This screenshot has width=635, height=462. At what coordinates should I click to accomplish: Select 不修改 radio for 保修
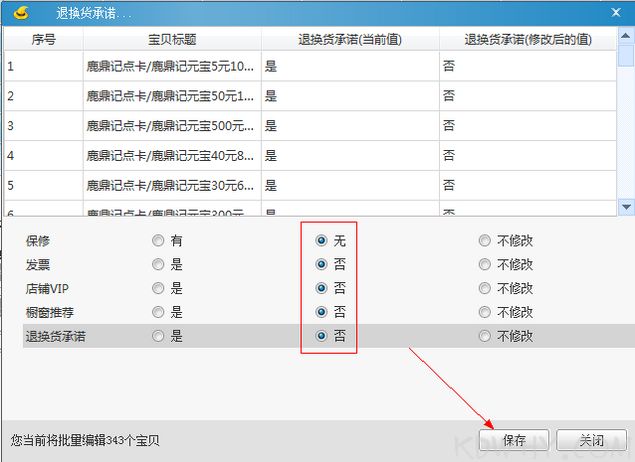point(485,241)
